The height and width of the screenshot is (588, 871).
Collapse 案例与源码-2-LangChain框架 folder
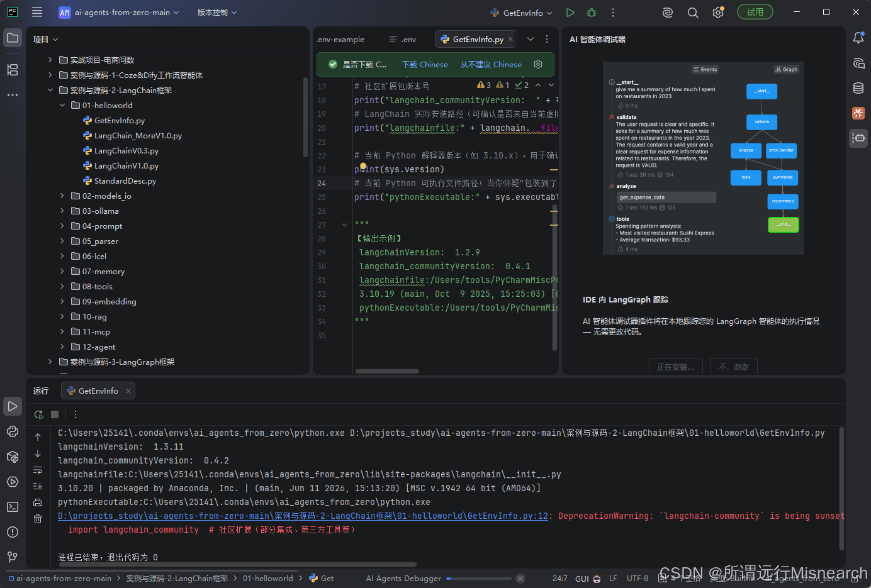tap(50, 90)
